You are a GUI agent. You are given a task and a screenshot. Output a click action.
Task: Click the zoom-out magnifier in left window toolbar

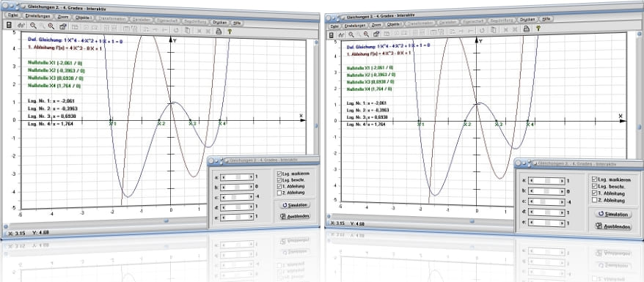coord(33,26)
